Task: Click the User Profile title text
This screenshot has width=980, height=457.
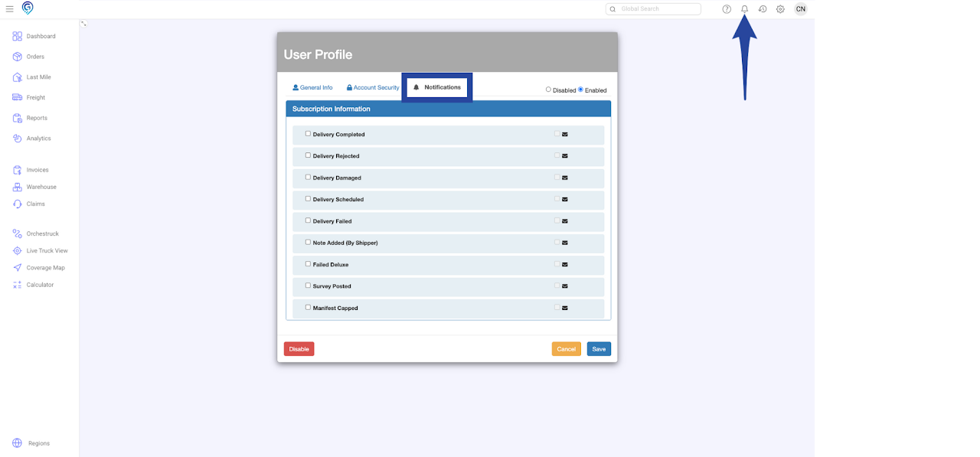Action: pos(318,55)
